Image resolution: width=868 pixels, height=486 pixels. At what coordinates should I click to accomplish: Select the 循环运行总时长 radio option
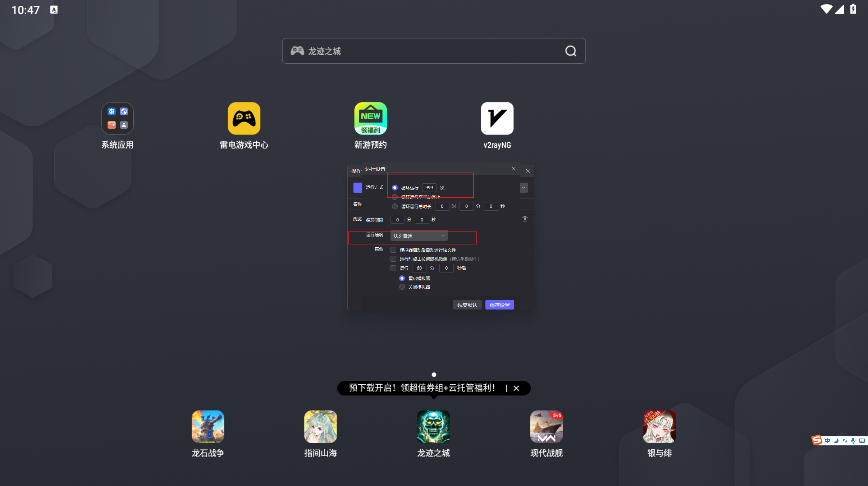coord(395,206)
